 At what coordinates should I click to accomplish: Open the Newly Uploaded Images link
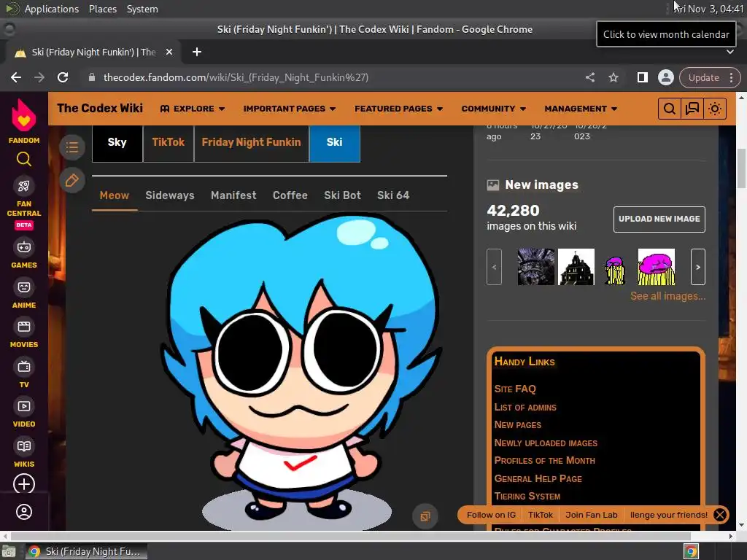point(546,443)
